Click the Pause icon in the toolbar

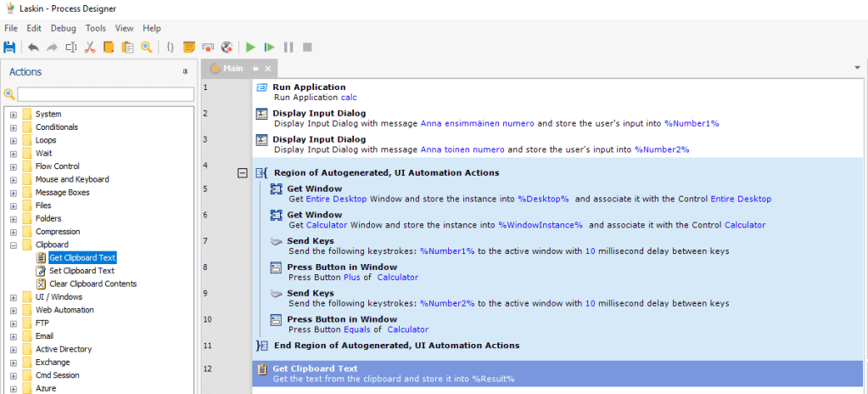pyautogui.click(x=288, y=48)
